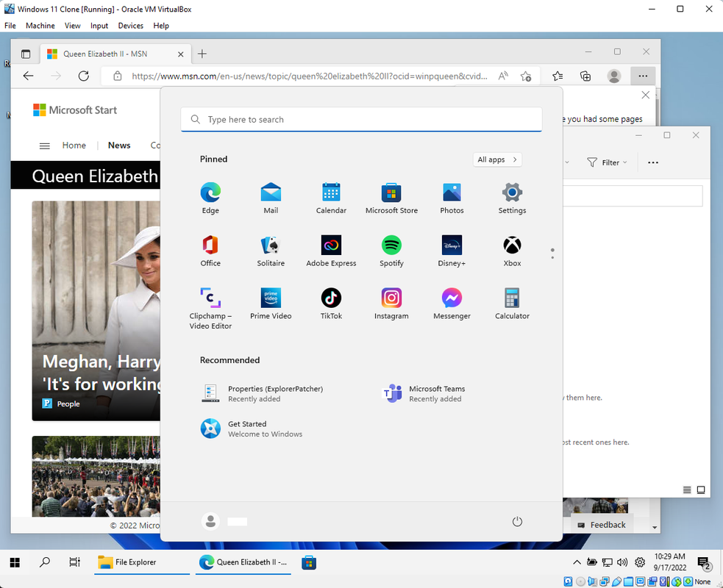Viewport: 723px width, 588px height.
Task: Click the Microsoft Start logo
Action: point(75,110)
